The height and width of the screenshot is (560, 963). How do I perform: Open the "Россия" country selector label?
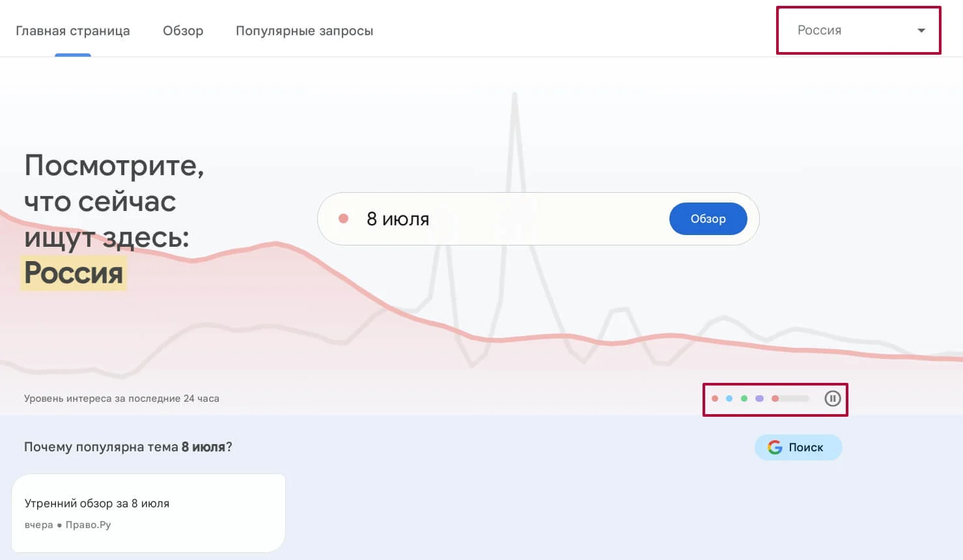click(819, 31)
